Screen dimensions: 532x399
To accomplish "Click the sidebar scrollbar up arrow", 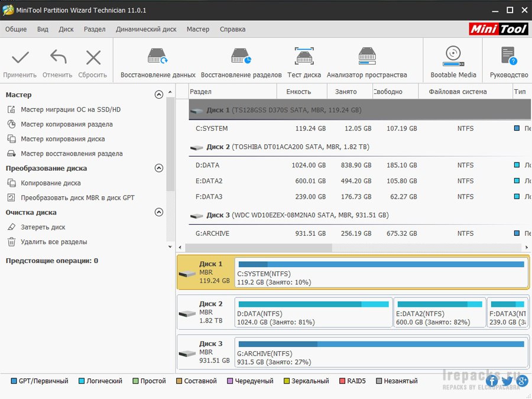I will (x=170, y=92).
